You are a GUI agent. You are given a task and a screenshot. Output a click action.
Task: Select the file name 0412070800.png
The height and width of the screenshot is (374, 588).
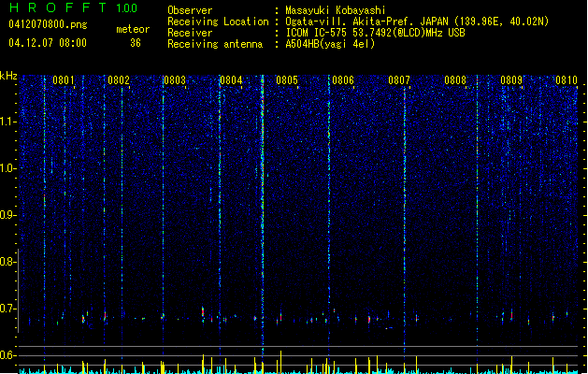[x=48, y=25]
